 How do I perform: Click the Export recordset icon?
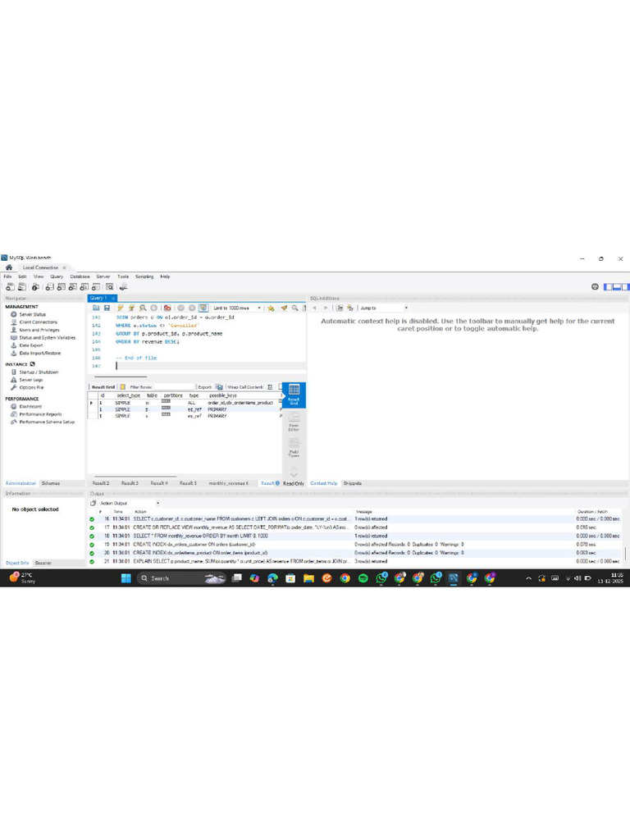pyautogui.click(x=219, y=387)
